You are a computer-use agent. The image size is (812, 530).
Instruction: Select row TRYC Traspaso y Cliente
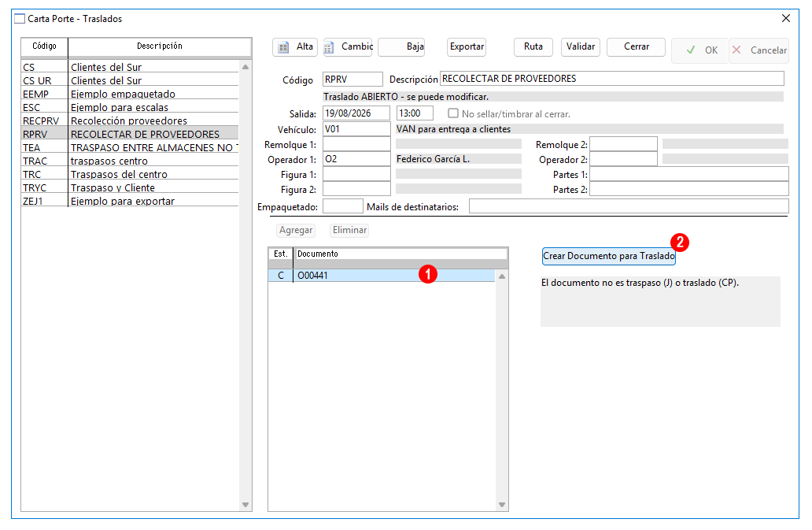[x=130, y=187]
